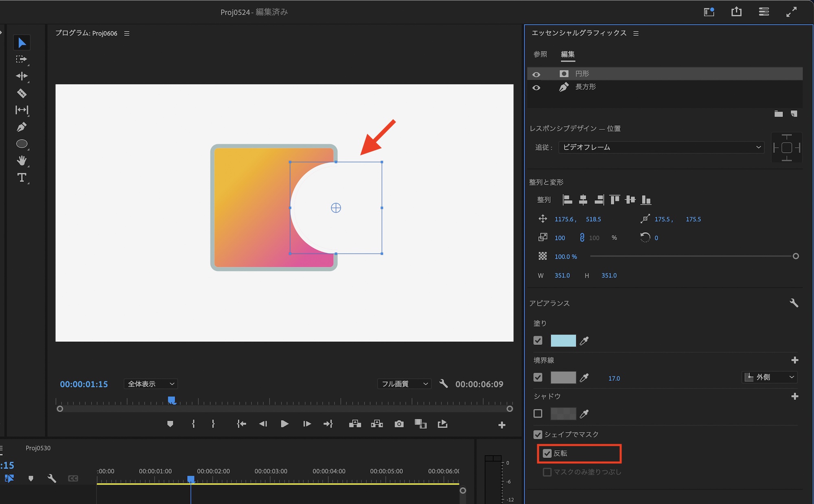
Task: Select the Pen tool in toolbar
Action: (22, 127)
